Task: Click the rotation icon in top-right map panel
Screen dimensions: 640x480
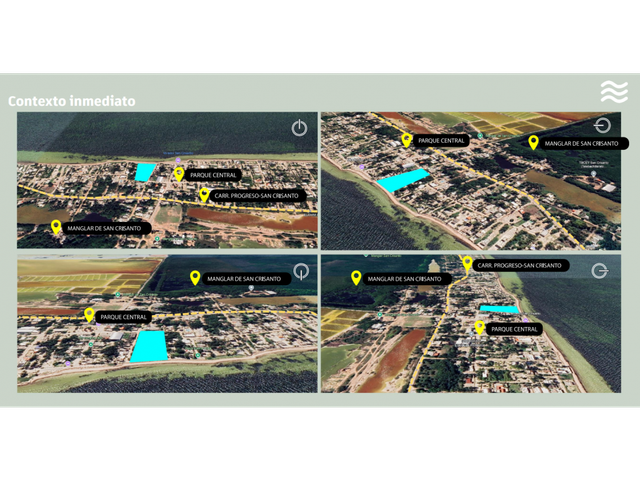Action: click(602, 126)
